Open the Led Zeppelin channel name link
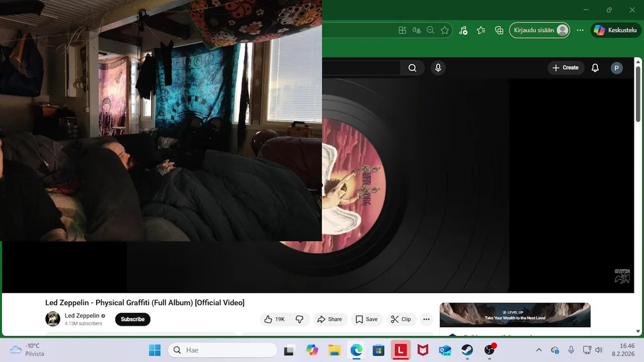Image resolution: width=644 pixels, height=362 pixels. pos(82,316)
